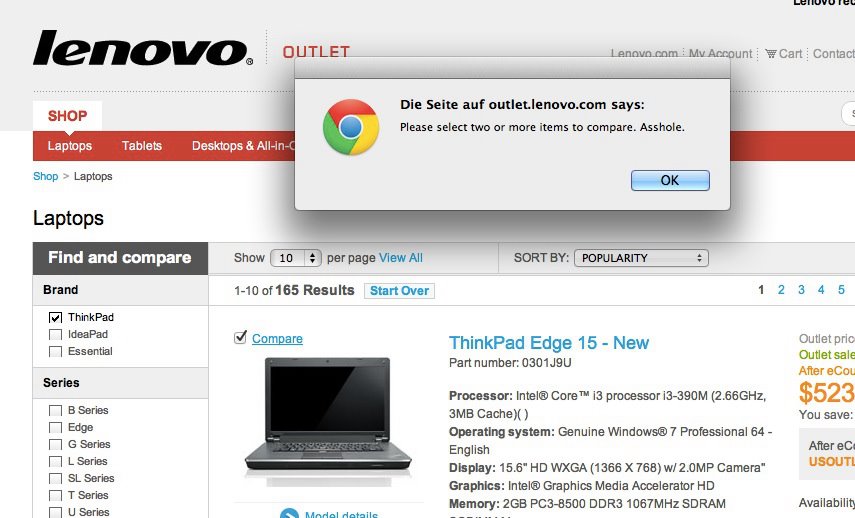
Task: Click the Lenovo logo
Action: pyautogui.click(x=143, y=48)
